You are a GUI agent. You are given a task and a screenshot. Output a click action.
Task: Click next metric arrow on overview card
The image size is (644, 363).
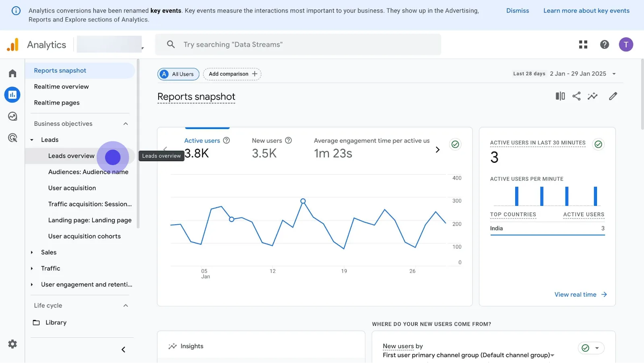pos(438,150)
